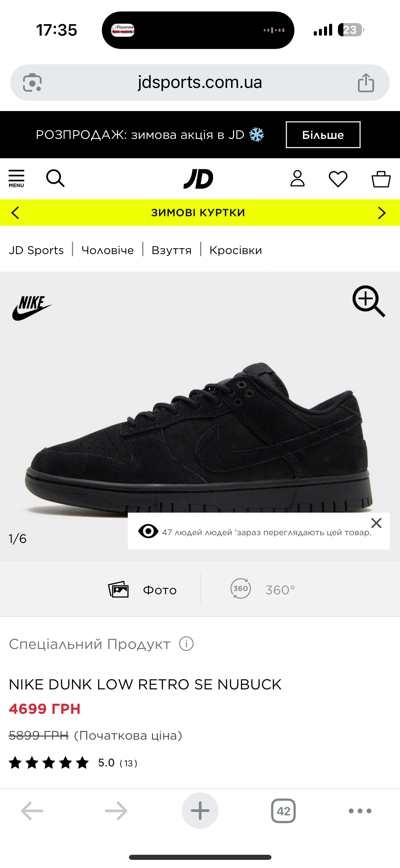400x868 pixels.
Task: Open the hamburger MENU icon
Action: pos(16,179)
